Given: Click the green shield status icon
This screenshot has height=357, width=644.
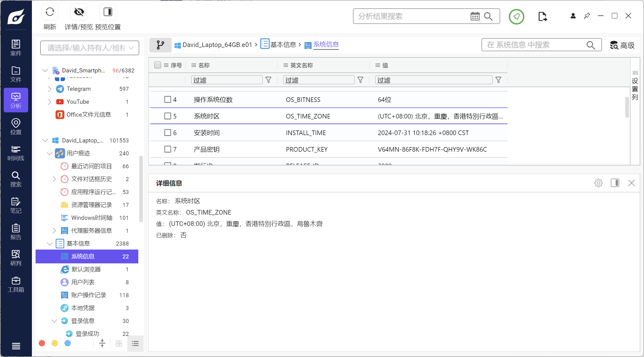Looking at the screenshot, I should (x=516, y=17).
